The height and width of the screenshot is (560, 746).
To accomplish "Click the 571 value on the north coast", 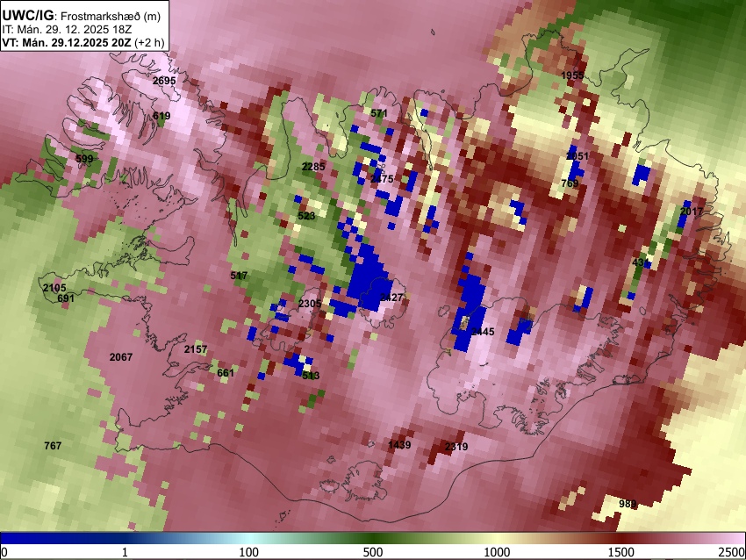I will (379, 113).
